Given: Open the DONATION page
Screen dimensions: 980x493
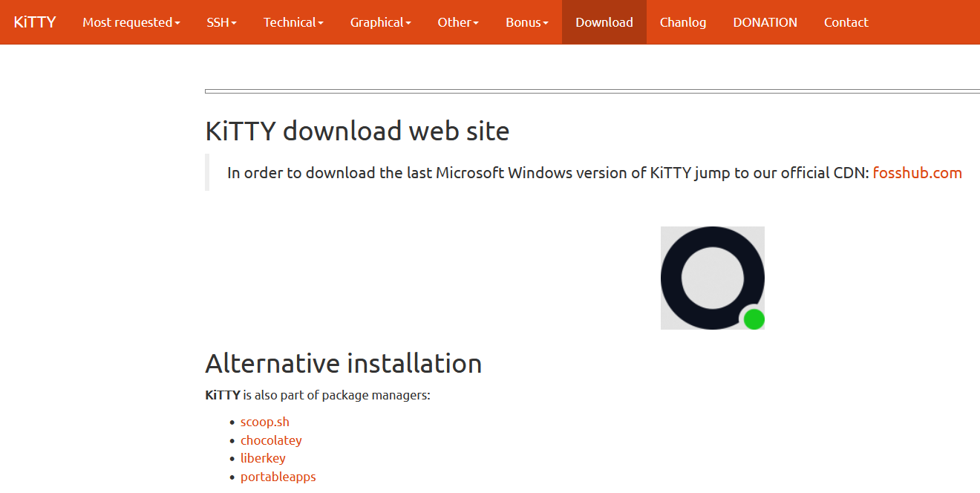Looking at the screenshot, I should coord(765,22).
